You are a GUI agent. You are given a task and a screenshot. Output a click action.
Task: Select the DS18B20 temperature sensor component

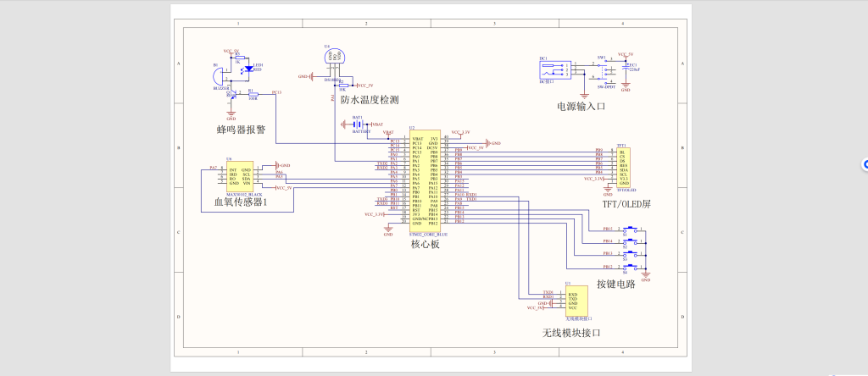[x=333, y=57]
